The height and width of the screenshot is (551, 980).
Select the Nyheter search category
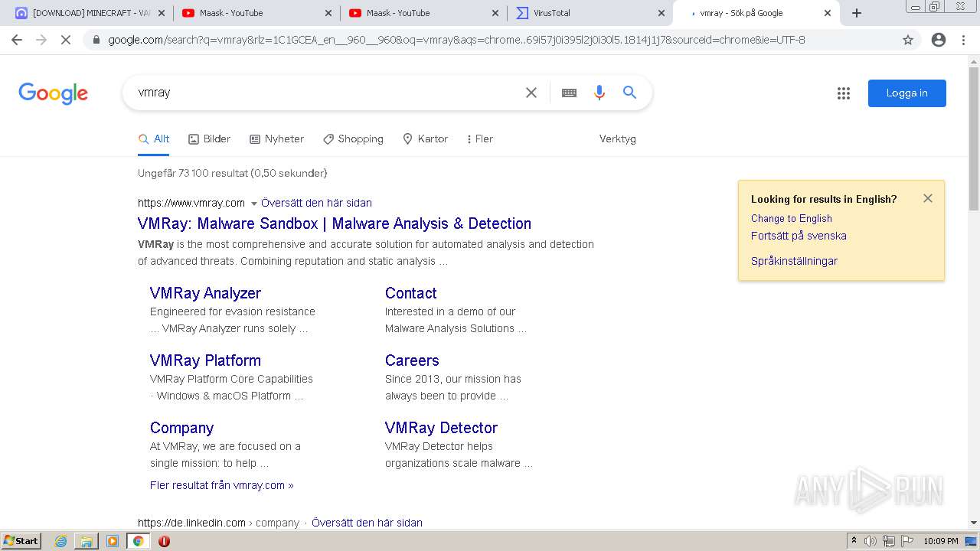[x=276, y=139]
